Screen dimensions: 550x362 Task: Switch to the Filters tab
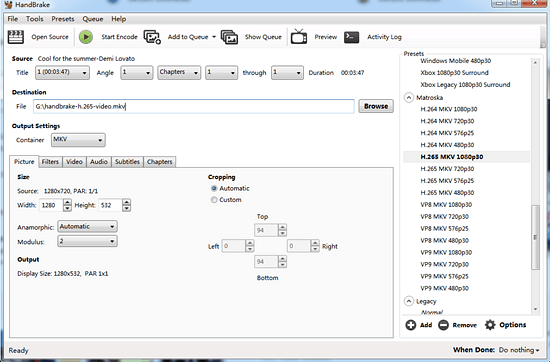click(50, 162)
